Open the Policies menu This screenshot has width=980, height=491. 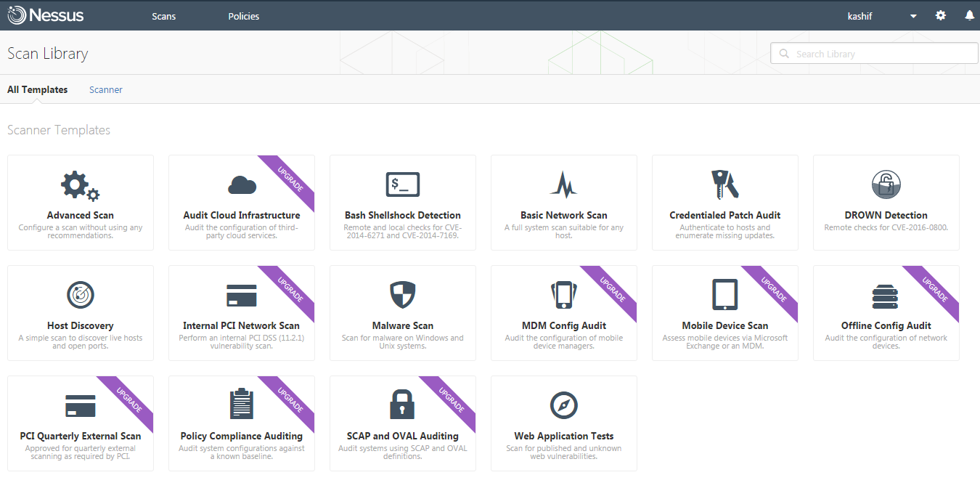coord(243,16)
